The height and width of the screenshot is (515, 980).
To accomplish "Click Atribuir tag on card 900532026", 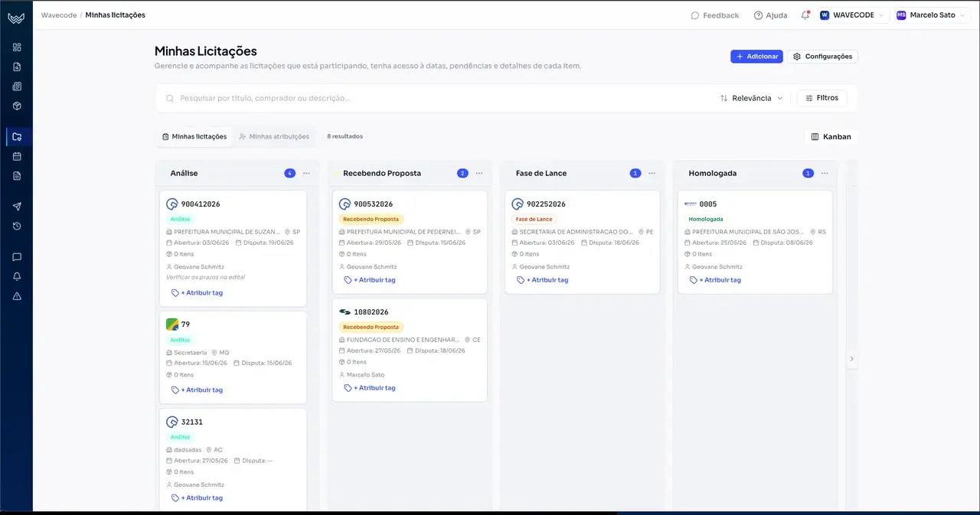I will pos(370,280).
